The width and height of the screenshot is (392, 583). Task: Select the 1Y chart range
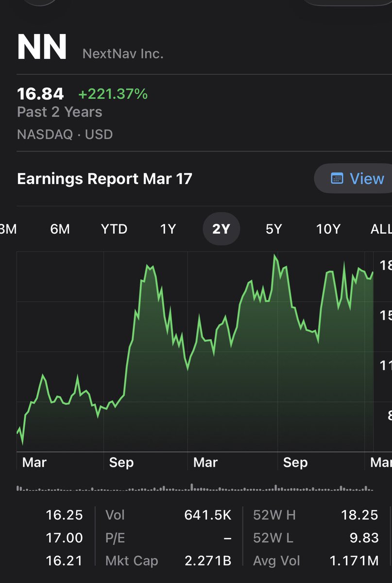click(x=168, y=229)
